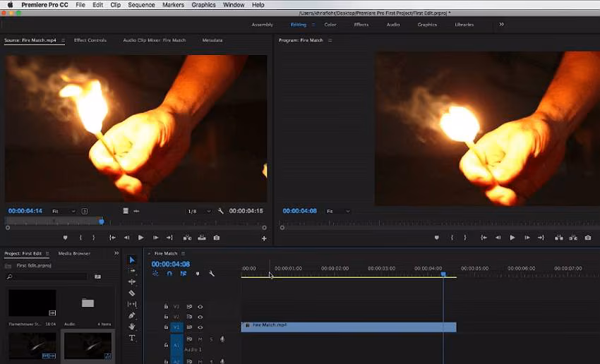The width and height of the screenshot is (600, 364).
Task: Open the Markers menu
Action: (x=173, y=5)
